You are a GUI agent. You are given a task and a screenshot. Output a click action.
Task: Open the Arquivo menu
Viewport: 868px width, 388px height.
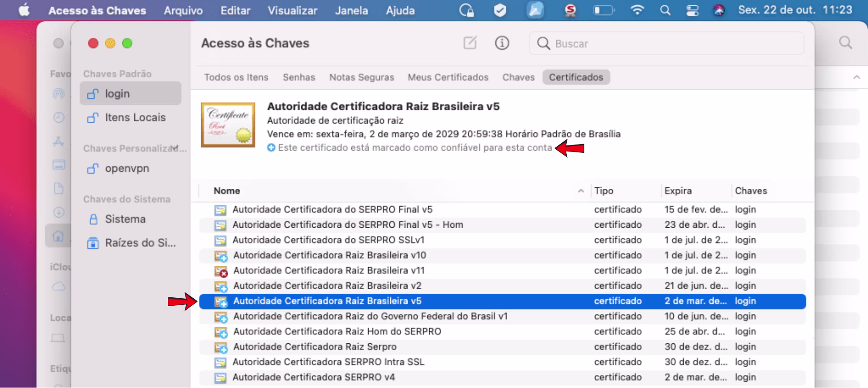183,11
